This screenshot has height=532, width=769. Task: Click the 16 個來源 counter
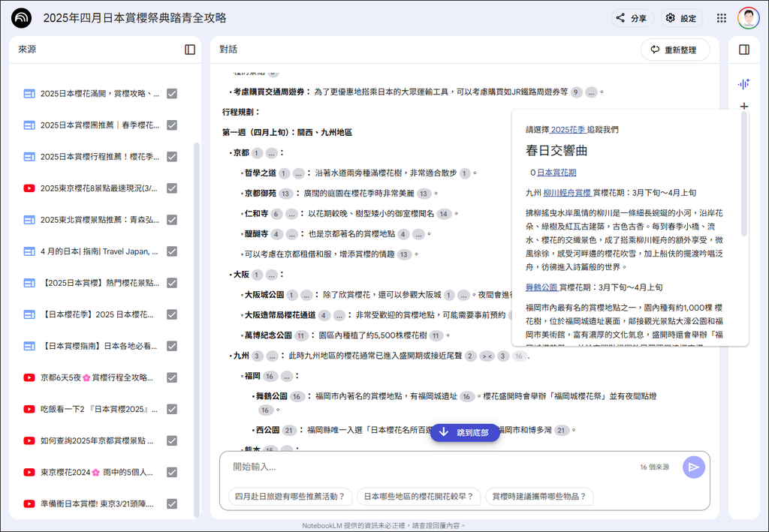pos(654,467)
